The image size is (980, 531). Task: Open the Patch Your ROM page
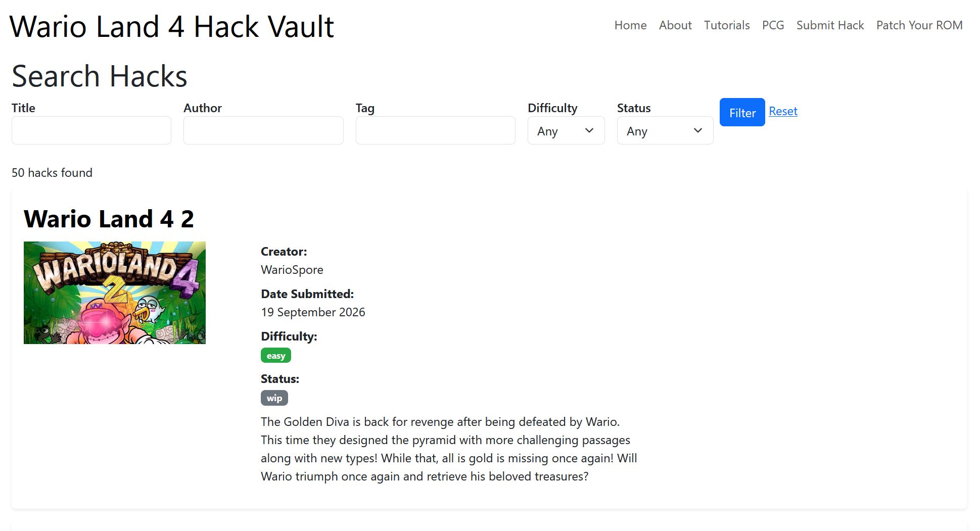pos(919,25)
